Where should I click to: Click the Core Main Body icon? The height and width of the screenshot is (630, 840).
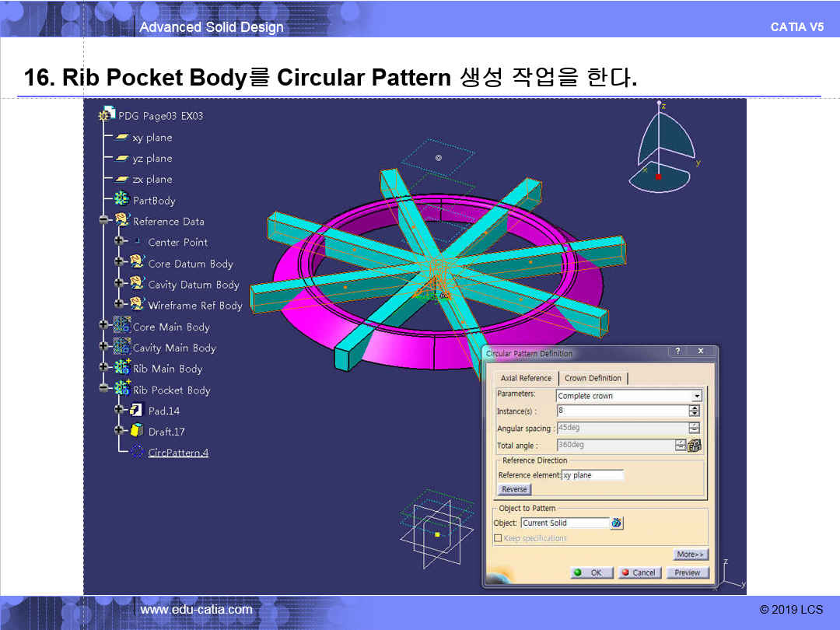point(122,326)
